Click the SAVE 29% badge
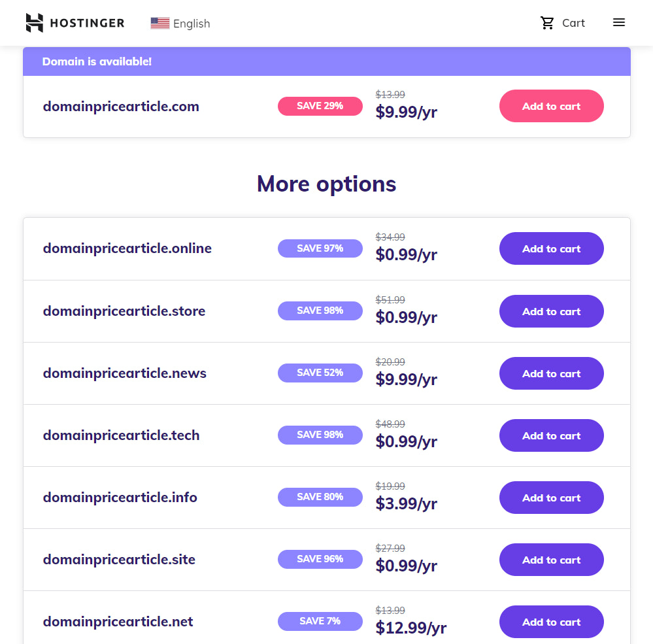This screenshot has height=644, width=653. (320, 106)
